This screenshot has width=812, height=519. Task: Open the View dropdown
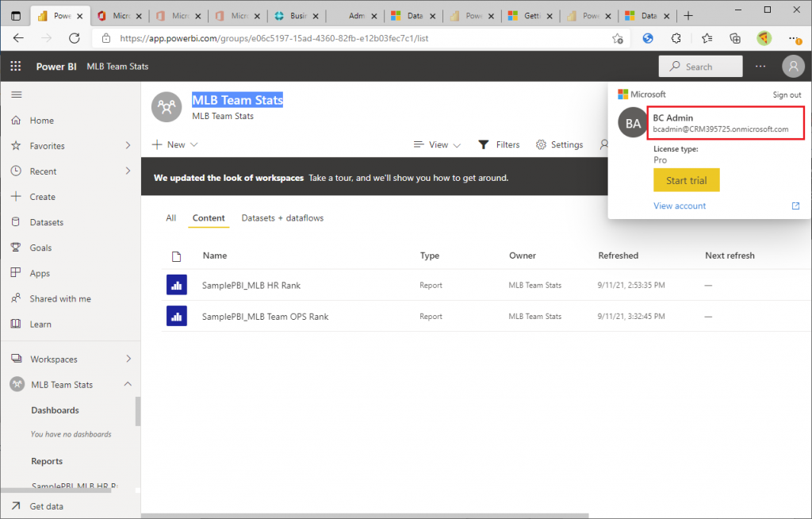coord(437,144)
